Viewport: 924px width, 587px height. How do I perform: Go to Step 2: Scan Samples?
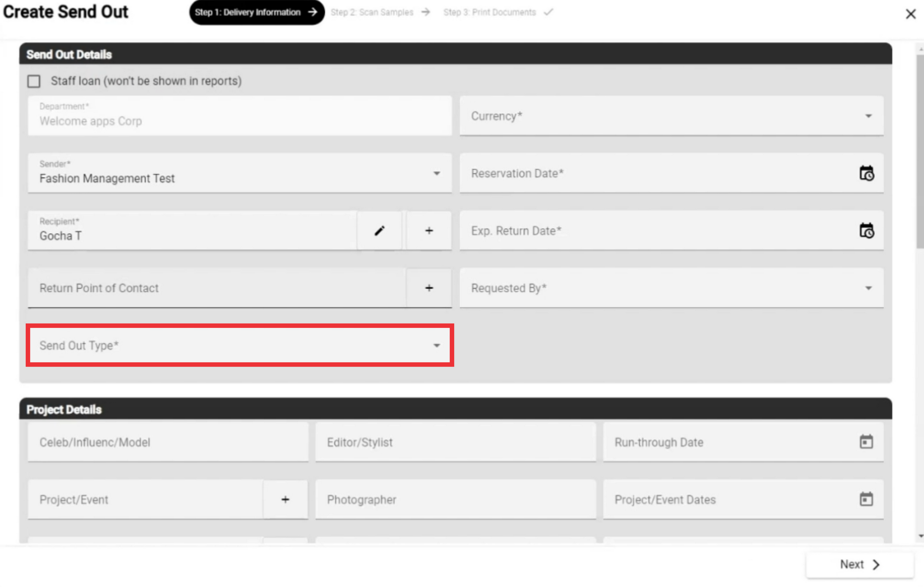point(380,13)
